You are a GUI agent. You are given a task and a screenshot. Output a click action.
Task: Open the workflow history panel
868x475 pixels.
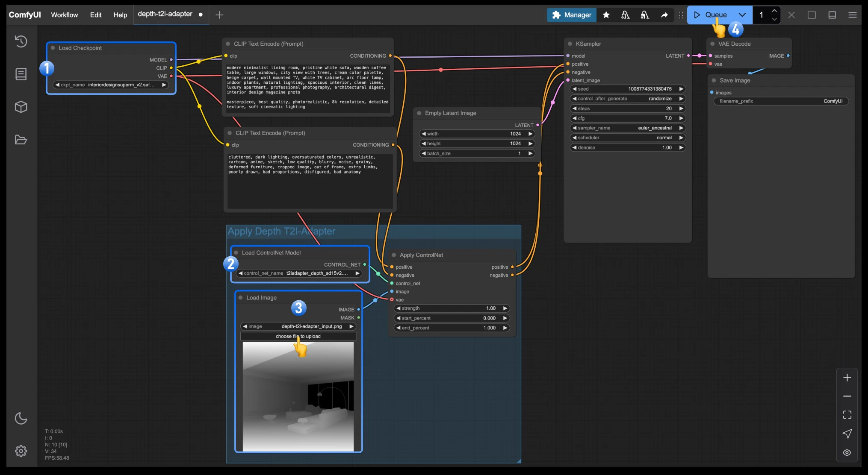tap(21, 41)
